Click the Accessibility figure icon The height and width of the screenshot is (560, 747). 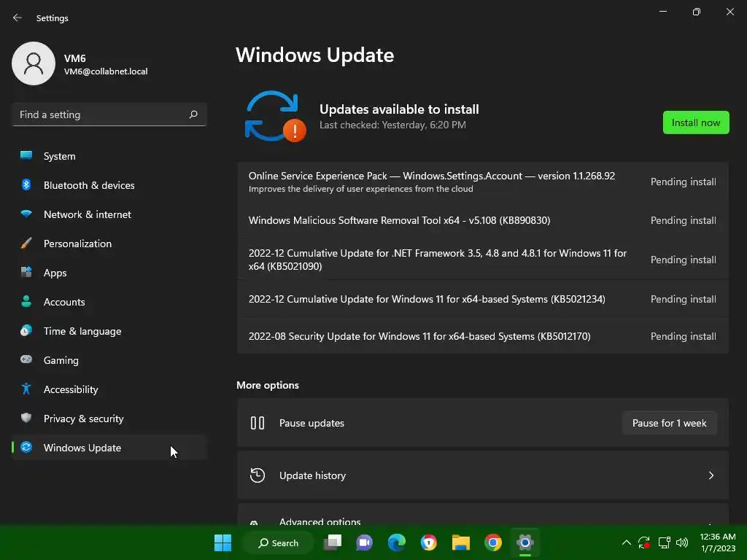tap(26, 389)
